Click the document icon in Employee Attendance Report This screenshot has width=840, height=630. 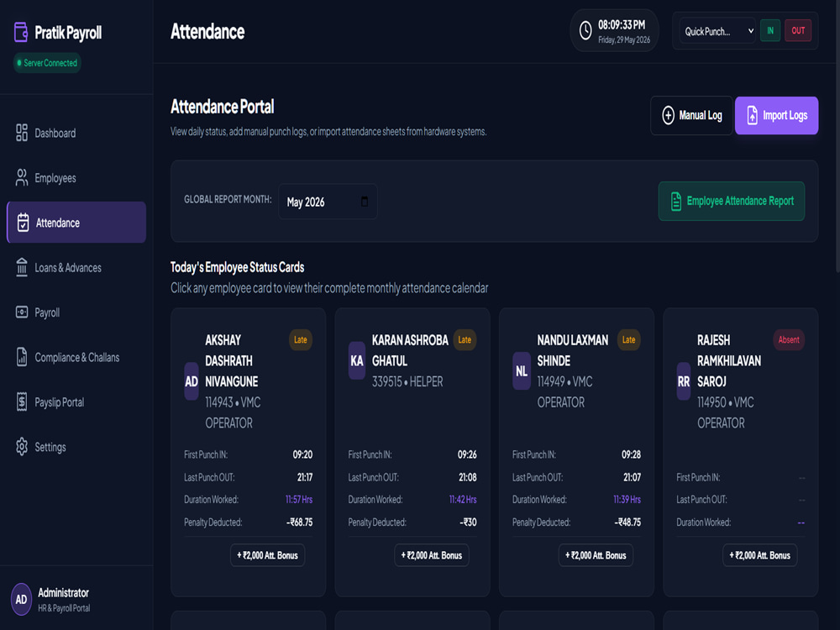pyautogui.click(x=676, y=201)
